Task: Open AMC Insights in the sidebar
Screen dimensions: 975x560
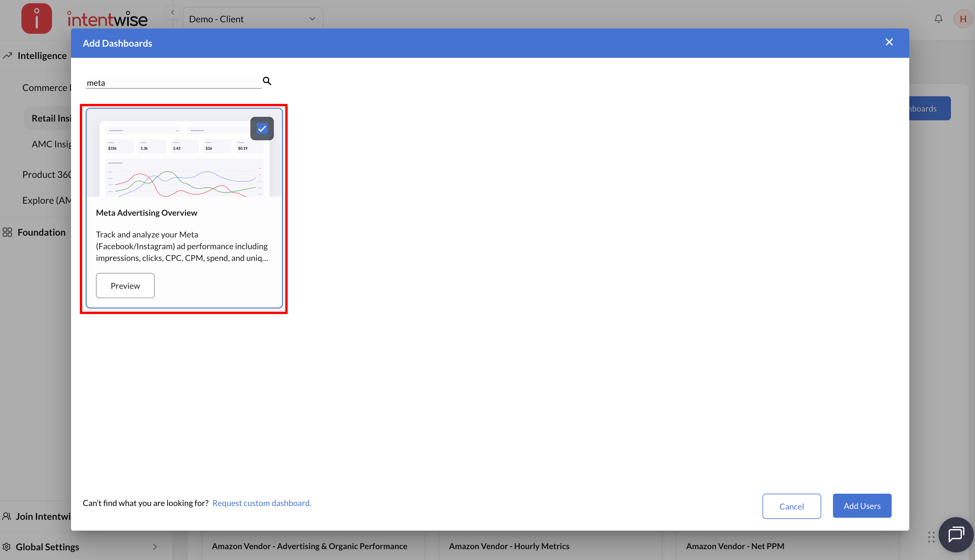Action: 52,144
